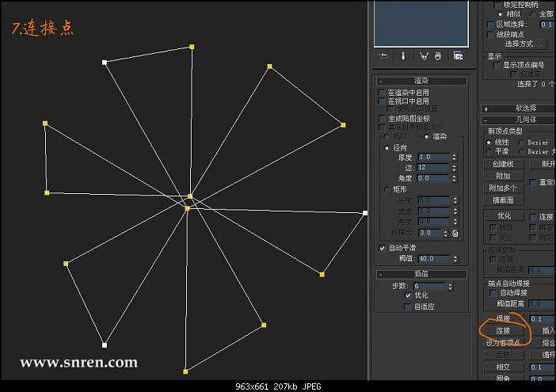Click the 附加 button
Screen dimensions: 556x392
click(x=504, y=176)
